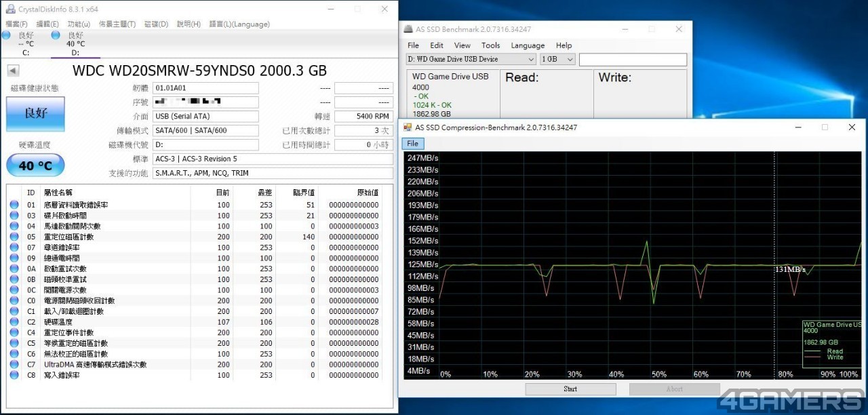This screenshot has height=415, width=868.
Task: Click the rotation rate field 5400 RPM
Action: point(363,117)
